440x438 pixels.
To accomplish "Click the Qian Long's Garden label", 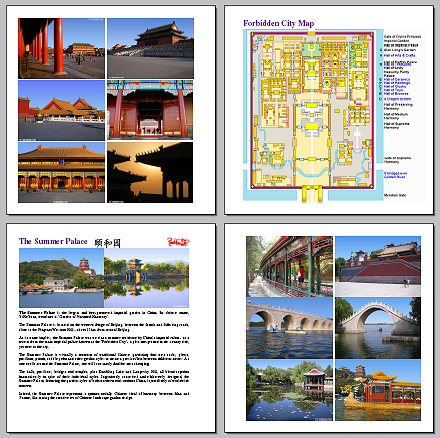I will click(400, 50).
